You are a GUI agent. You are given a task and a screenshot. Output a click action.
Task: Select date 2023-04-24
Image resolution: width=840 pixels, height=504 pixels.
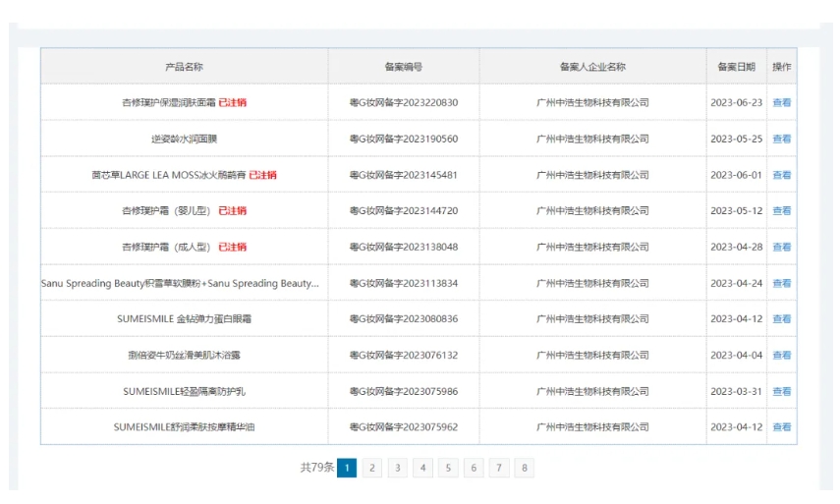[x=736, y=283]
